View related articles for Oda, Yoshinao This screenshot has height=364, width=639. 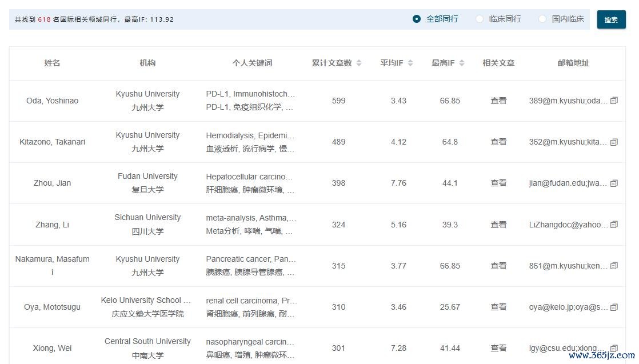(498, 101)
